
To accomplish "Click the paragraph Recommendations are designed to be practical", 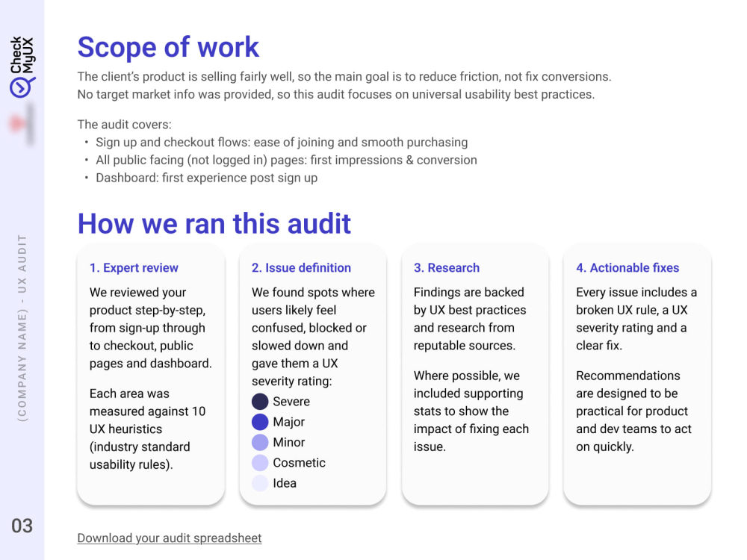I will (633, 411).
